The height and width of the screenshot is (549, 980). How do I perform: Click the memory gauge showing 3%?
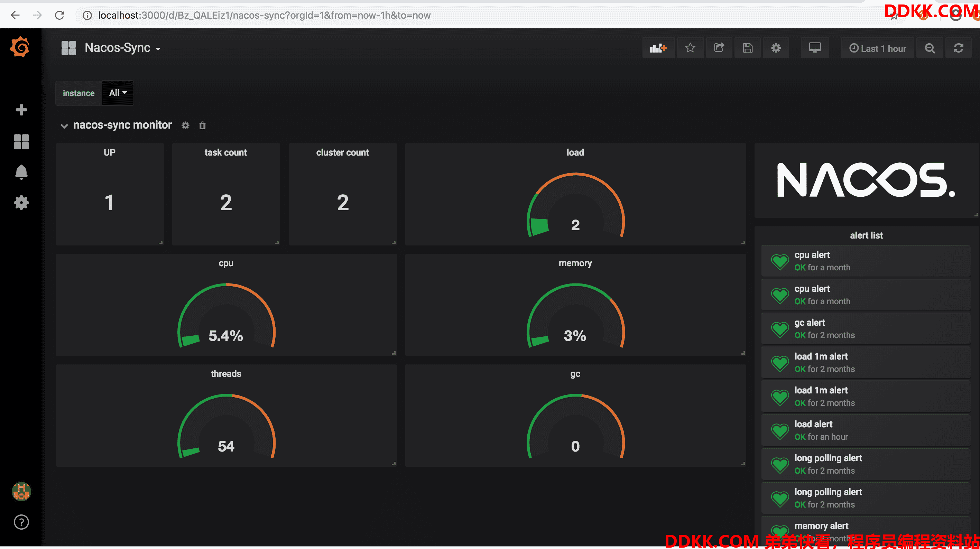(576, 316)
